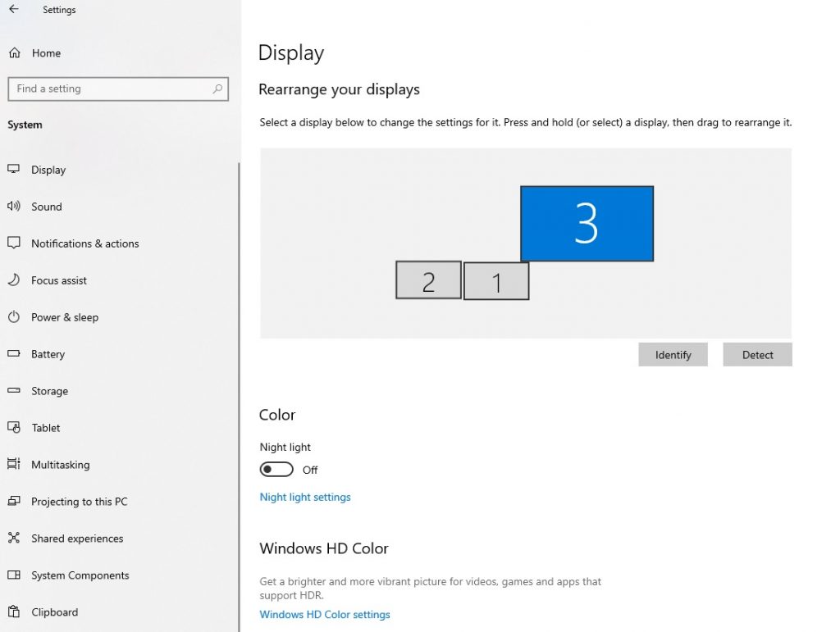Open Windows HD Color settings
This screenshot has width=840, height=632.
[324, 614]
